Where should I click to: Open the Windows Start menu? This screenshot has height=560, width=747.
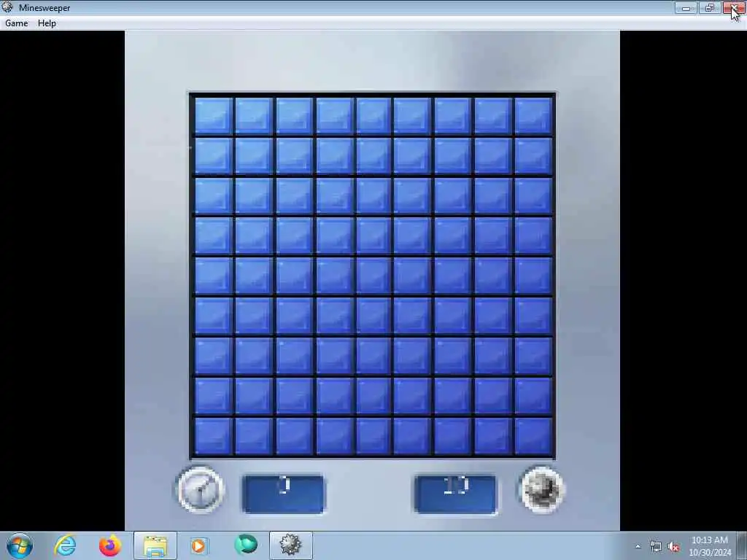pos(20,545)
